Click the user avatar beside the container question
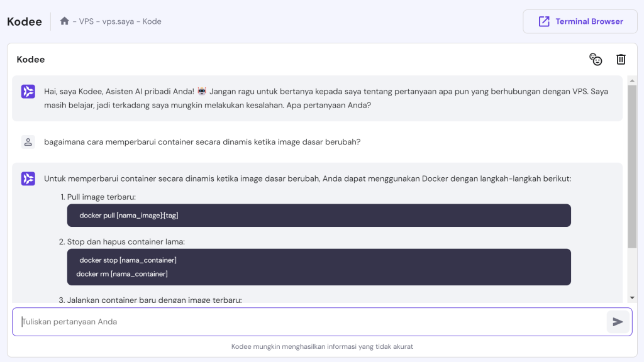644x362 pixels. click(x=28, y=141)
